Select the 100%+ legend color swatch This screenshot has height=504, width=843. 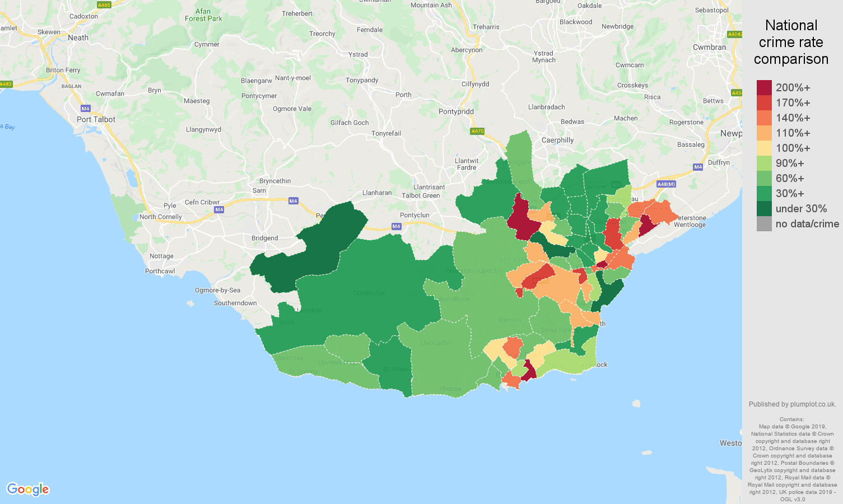[764, 148]
